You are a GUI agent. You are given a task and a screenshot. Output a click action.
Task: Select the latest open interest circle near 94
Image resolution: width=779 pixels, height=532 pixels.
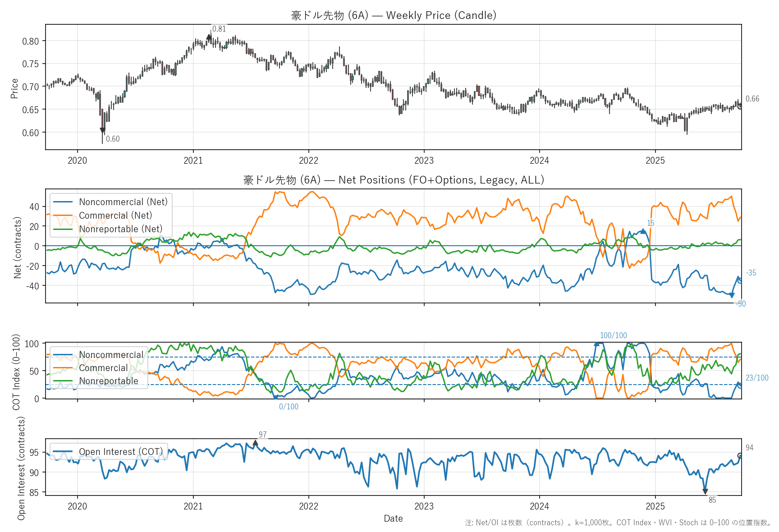pyautogui.click(x=740, y=456)
